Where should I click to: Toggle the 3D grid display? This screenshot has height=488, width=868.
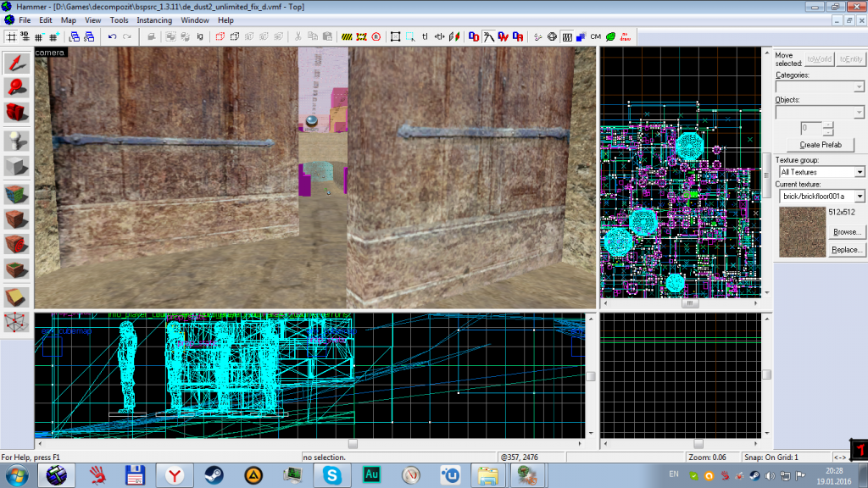25,36
